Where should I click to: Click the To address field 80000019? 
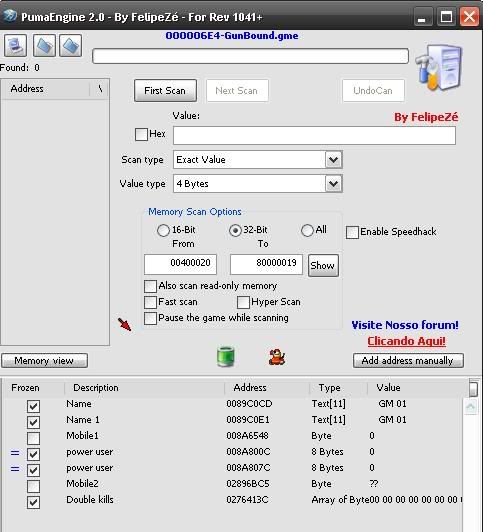coord(266,264)
